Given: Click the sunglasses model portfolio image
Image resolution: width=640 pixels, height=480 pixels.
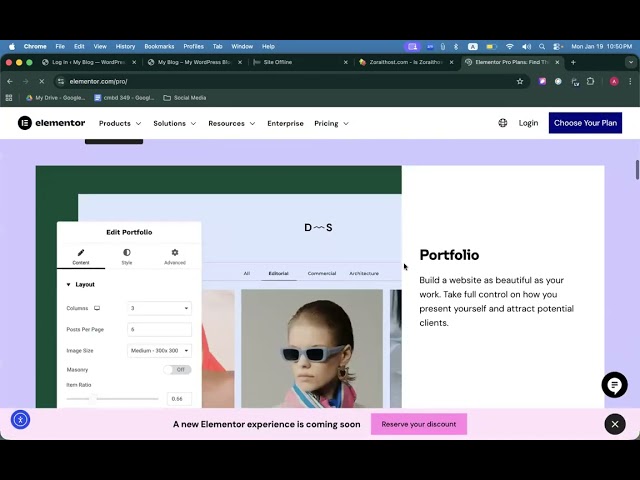Looking at the screenshot, I should [312, 349].
